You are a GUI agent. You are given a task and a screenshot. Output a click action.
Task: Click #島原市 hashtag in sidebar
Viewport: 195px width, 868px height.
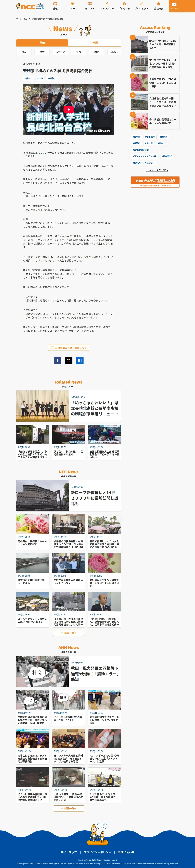[x=164, y=137]
